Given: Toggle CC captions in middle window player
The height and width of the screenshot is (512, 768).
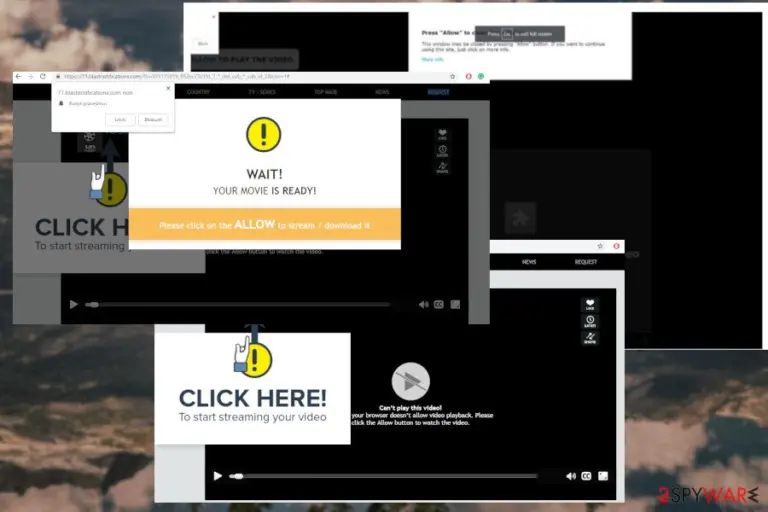Looking at the screenshot, I should (439, 305).
